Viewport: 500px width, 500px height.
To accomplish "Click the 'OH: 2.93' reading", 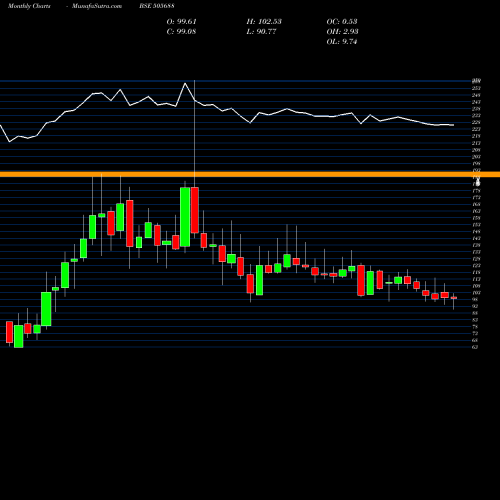I will pyautogui.click(x=342, y=31).
